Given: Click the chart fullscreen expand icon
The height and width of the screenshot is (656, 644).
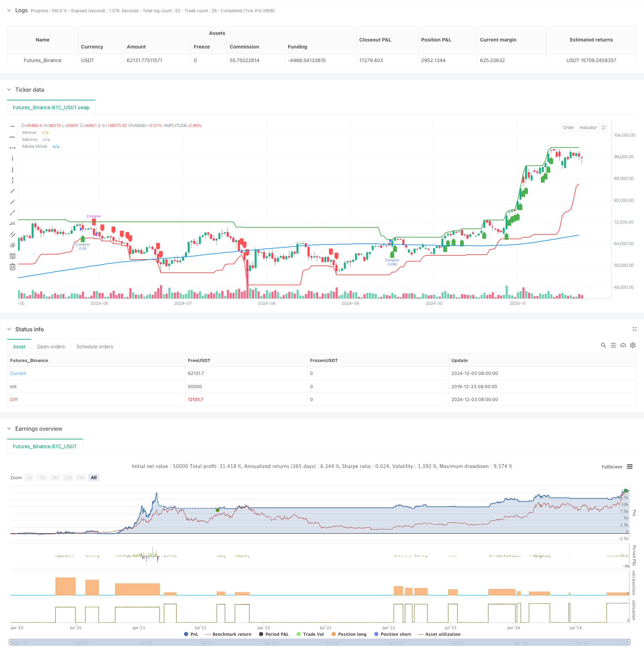Looking at the screenshot, I should (x=604, y=128).
